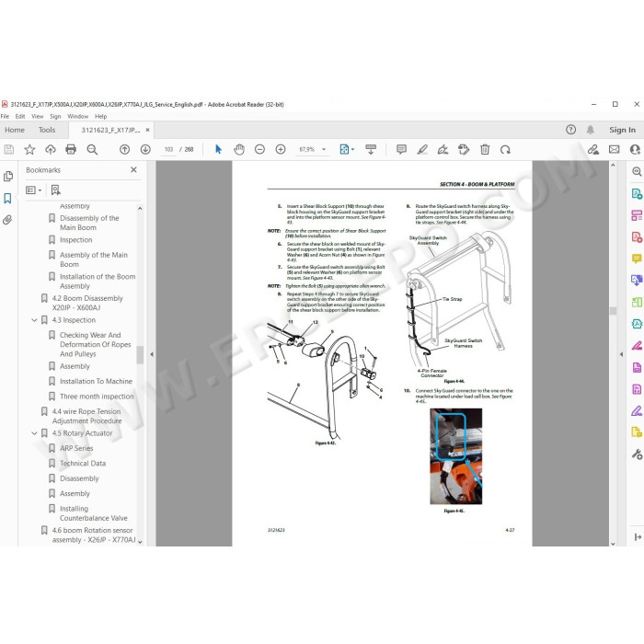
Task: Go to previous page arrow
Action: coord(124,149)
